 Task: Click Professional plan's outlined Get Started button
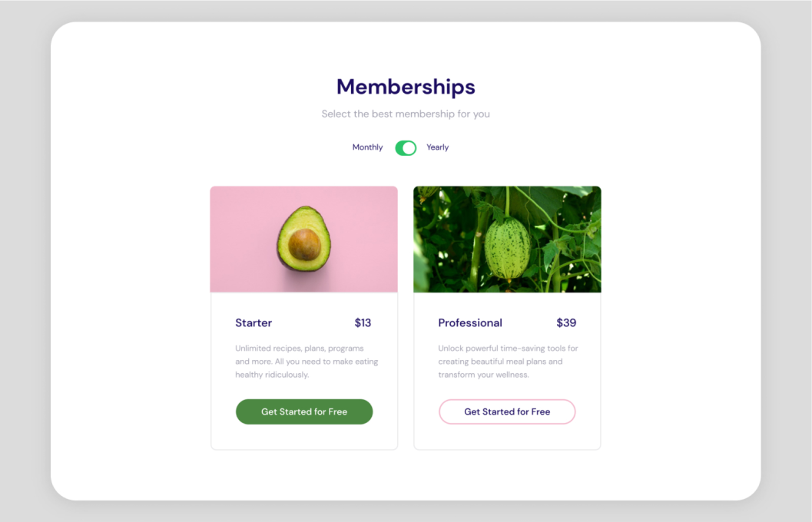pos(507,411)
